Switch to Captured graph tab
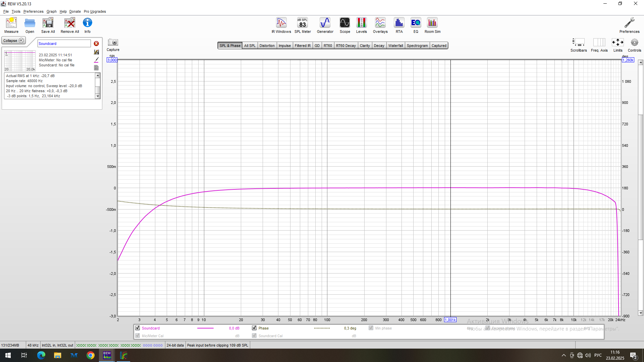This screenshot has width=644, height=362. 439,46
